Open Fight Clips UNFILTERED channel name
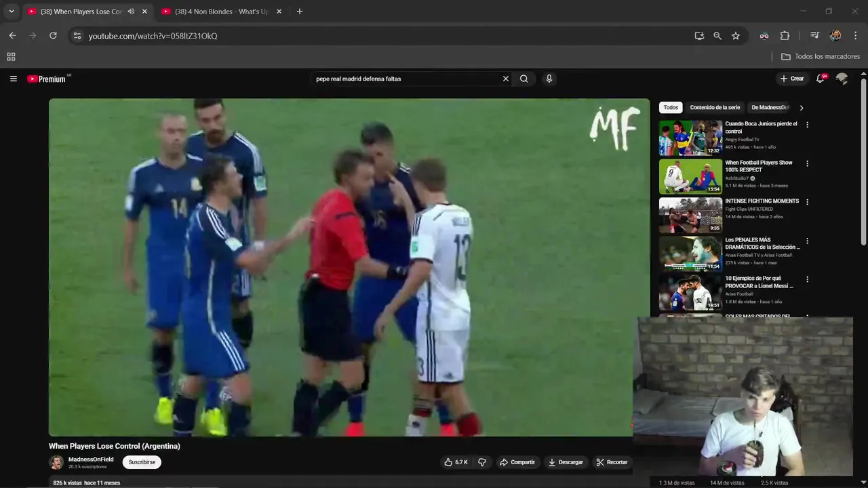The height and width of the screenshot is (488, 868). pos(749,209)
